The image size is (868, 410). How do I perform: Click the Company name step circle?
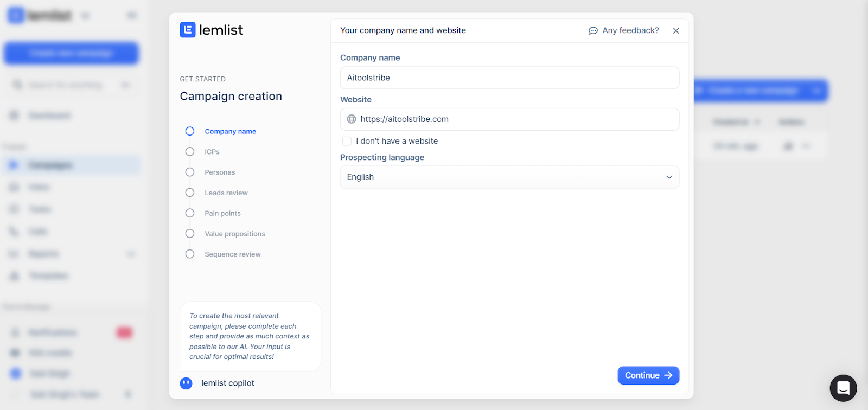[x=190, y=131]
